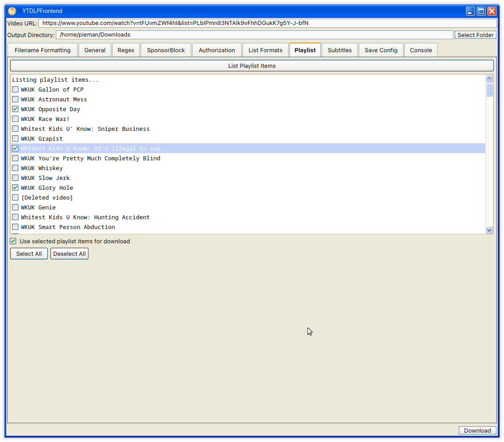Screen dimensions: 504x442
Task: Open the Filename Formatting tab
Action: (42, 50)
